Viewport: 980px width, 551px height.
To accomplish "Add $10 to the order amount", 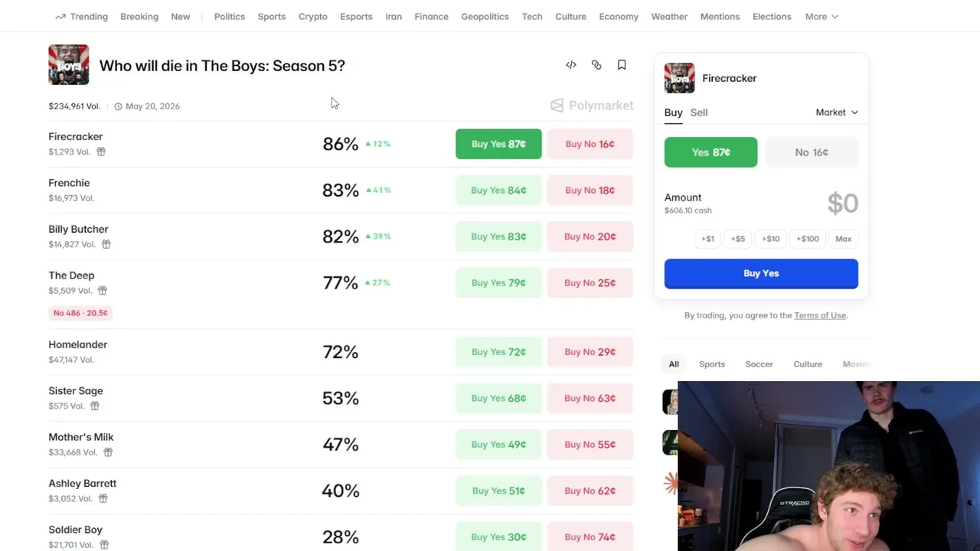I will [x=771, y=239].
